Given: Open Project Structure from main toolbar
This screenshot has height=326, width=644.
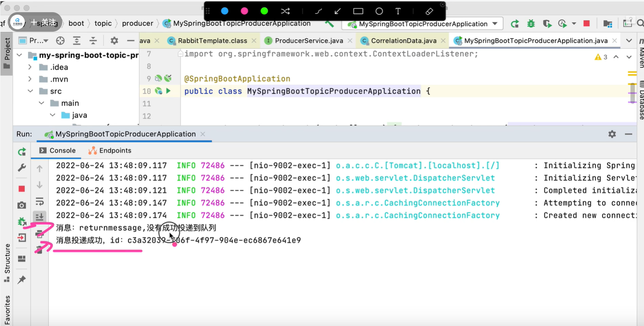Looking at the screenshot, I should pos(608,24).
